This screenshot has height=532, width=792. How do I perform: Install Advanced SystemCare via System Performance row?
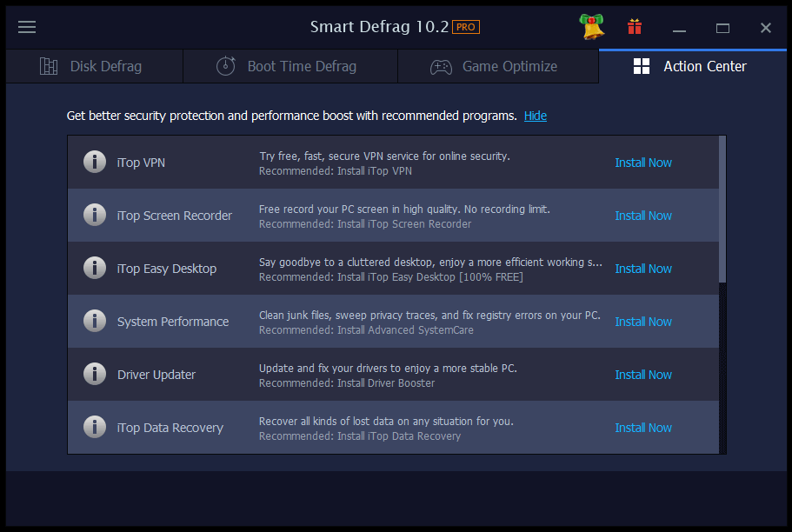tap(643, 322)
